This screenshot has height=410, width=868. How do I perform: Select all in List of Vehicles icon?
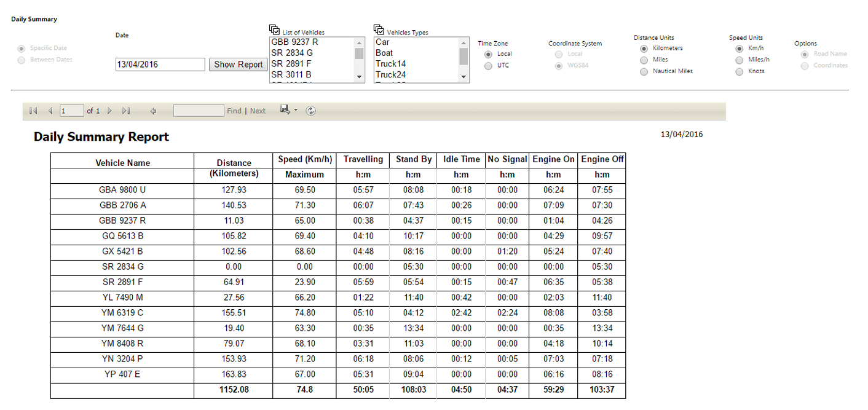(x=275, y=30)
